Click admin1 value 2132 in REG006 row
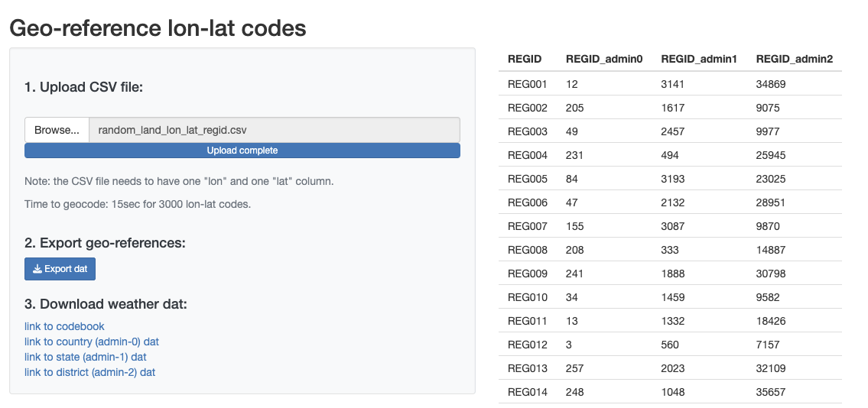 point(672,203)
